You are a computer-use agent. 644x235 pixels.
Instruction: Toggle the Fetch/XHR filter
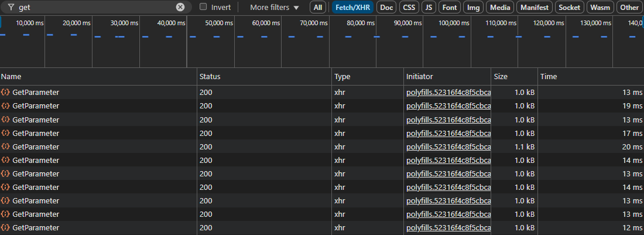(x=352, y=8)
